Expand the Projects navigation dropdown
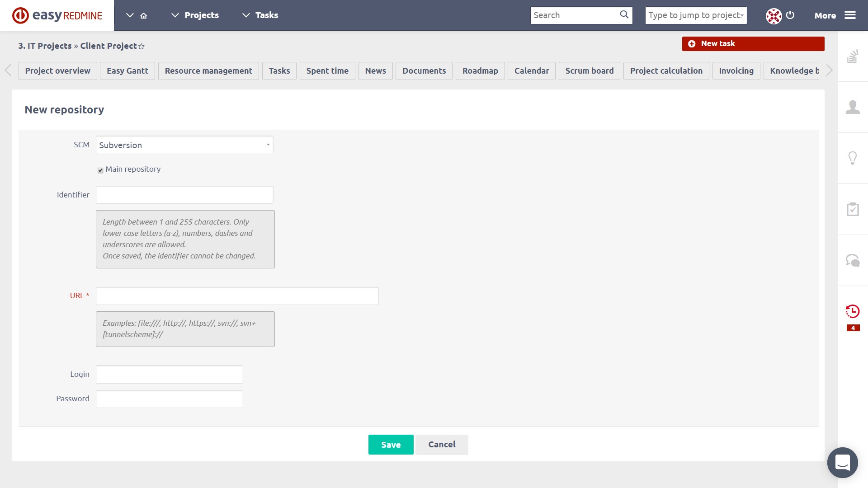The image size is (868, 488). tap(175, 15)
